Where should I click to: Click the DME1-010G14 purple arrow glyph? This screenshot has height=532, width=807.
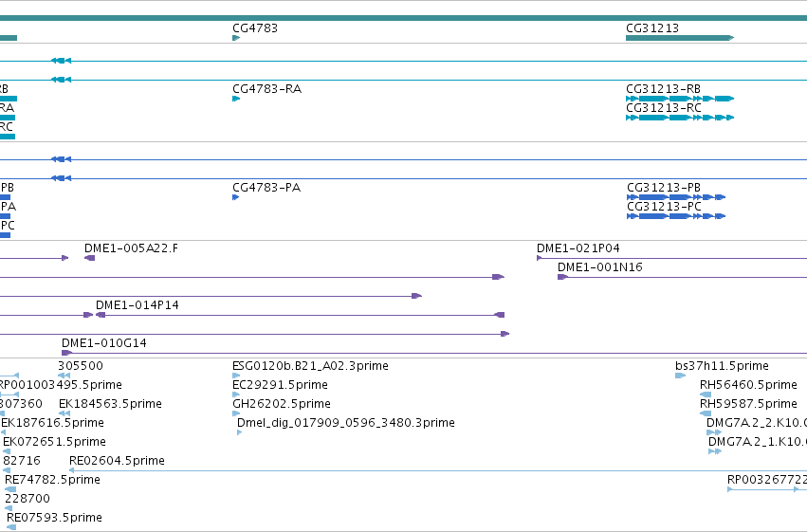click(x=67, y=353)
